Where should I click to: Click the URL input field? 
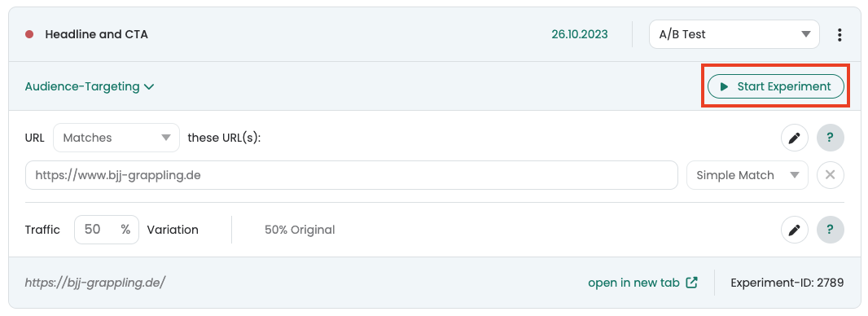(352, 175)
